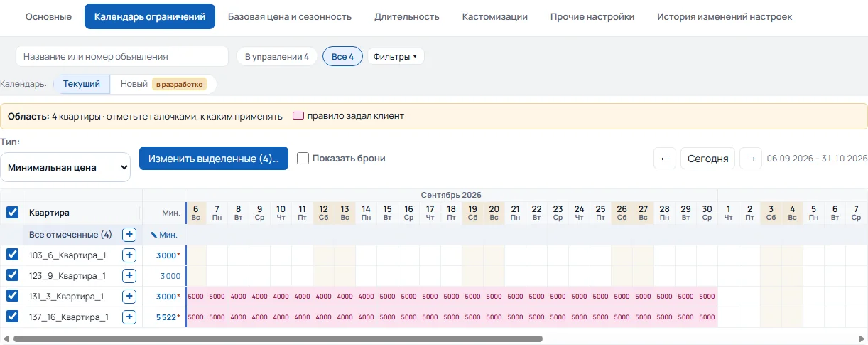Click the listing name search field
The image size is (868, 345).
pos(122,56)
